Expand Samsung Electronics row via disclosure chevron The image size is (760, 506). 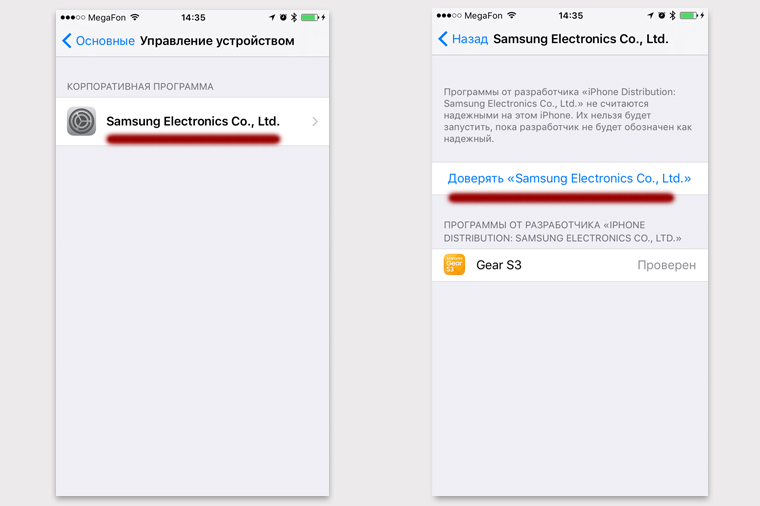[x=315, y=121]
